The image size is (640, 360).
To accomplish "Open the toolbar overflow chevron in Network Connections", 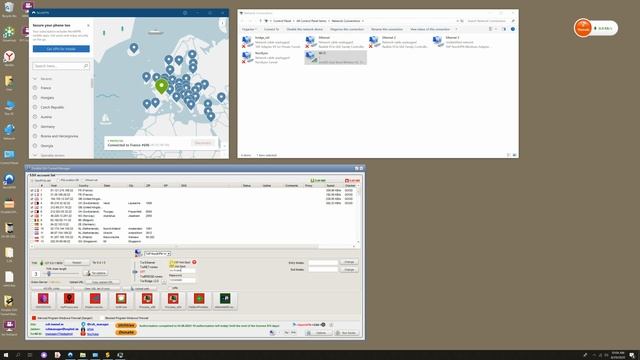I will click(456, 29).
